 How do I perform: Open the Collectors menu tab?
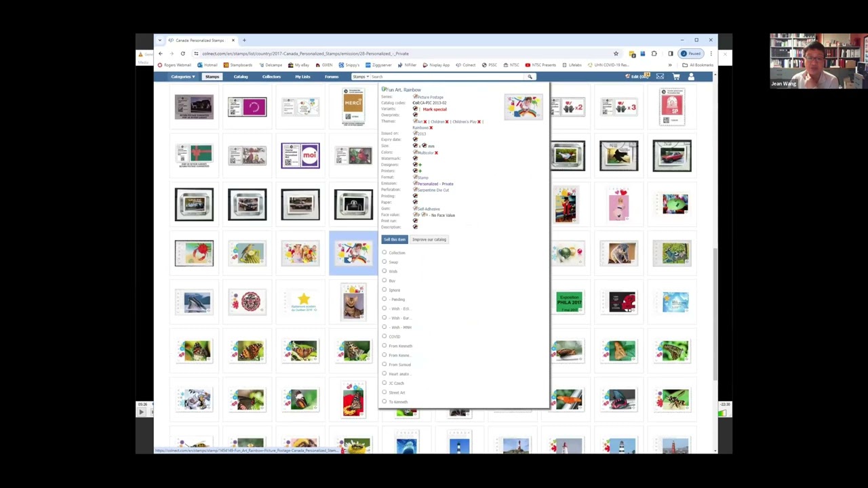click(x=271, y=77)
